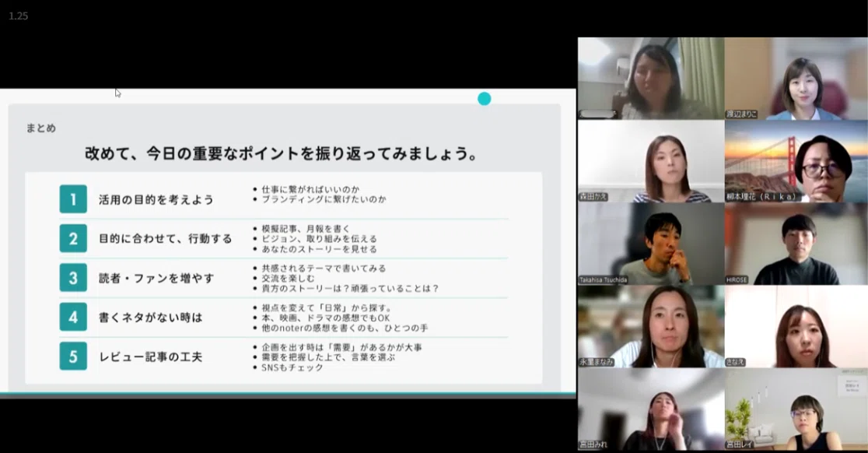This screenshot has height=453, width=868.
Task: Select 永重まなみ's video tile
Action: click(651, 326)
